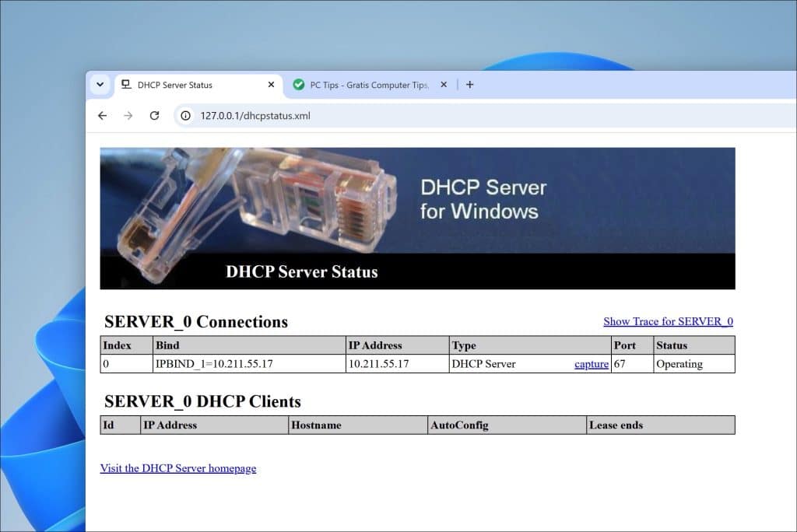
Task: Click the Lease ends column header
Action: click(x=661, y=425)
